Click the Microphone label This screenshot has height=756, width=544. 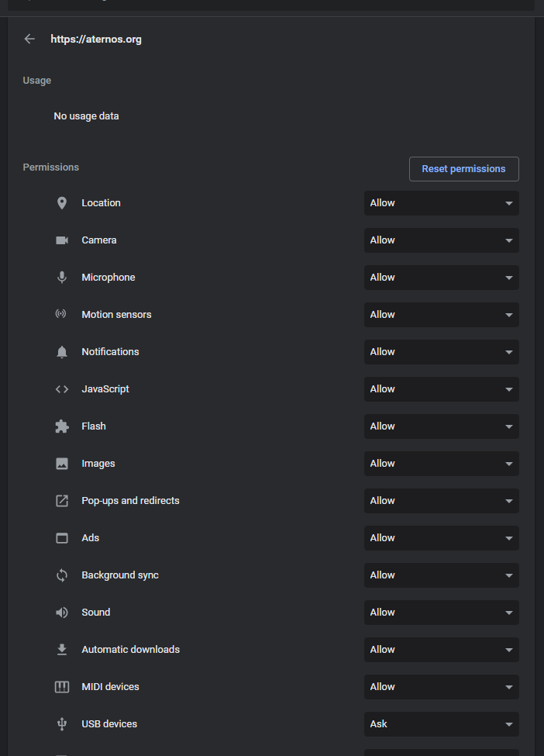(108, 278)
